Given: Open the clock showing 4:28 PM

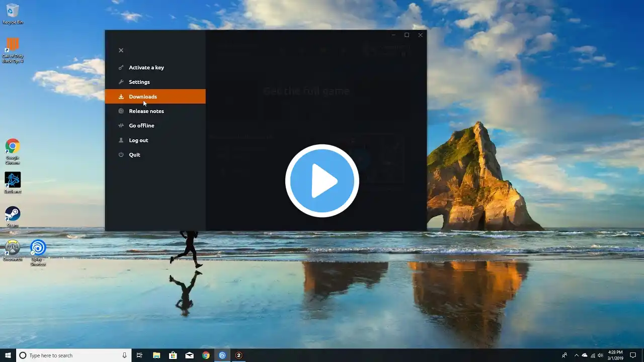Looking at the screenshot, I should click(615, 355).
